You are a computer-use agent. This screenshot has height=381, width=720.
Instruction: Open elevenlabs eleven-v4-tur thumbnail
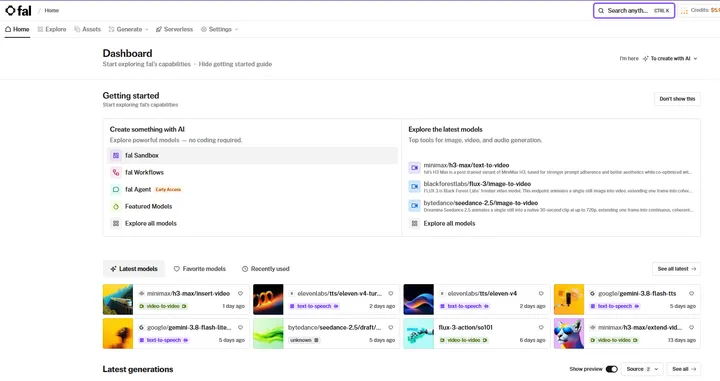tap(268, 299)
